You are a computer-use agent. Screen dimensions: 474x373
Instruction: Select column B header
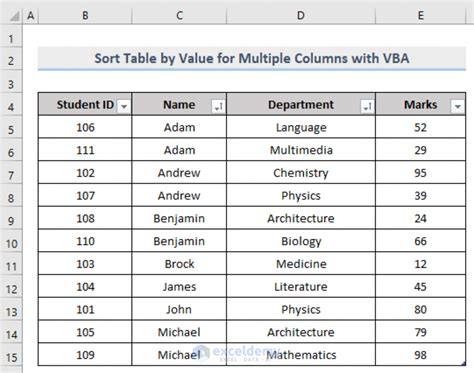[x=85, y=15]
